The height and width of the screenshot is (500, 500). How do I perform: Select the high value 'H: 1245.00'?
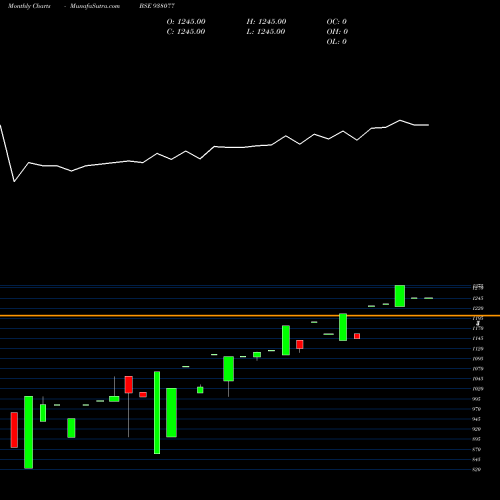click(x=266, y=22)
